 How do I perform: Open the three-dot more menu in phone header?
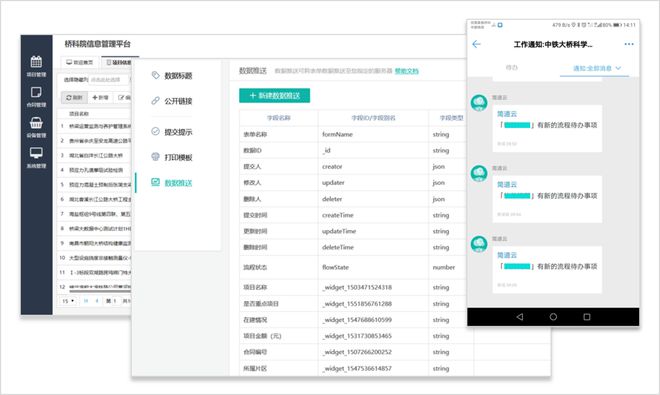pyautogui.click(x=629, y=44)
